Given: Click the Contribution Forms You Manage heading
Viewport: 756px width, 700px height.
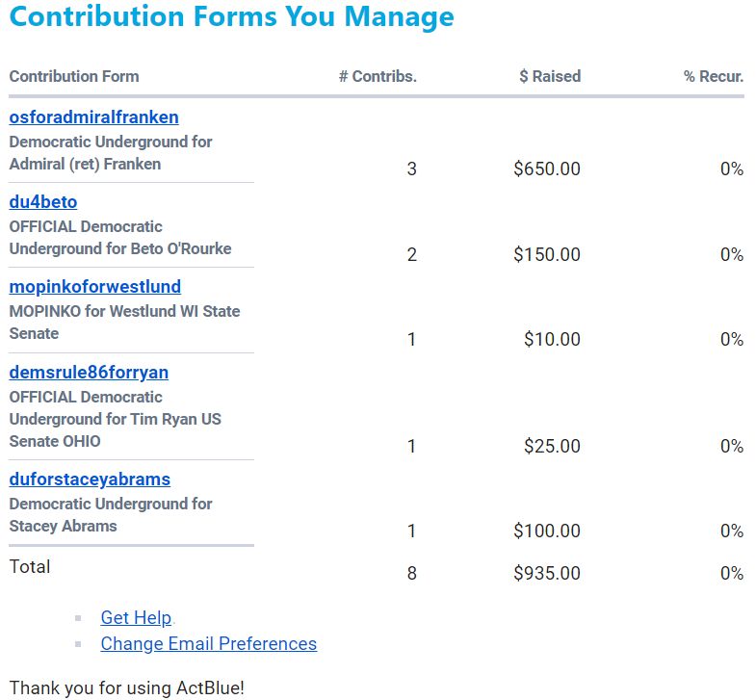Looking at the screenshot, I should [231, 17].
